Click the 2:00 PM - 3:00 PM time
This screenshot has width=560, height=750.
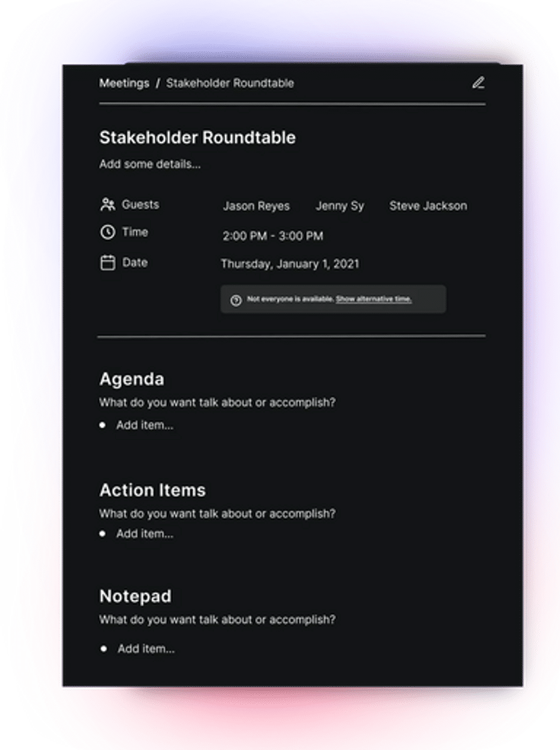pos(272,236)
